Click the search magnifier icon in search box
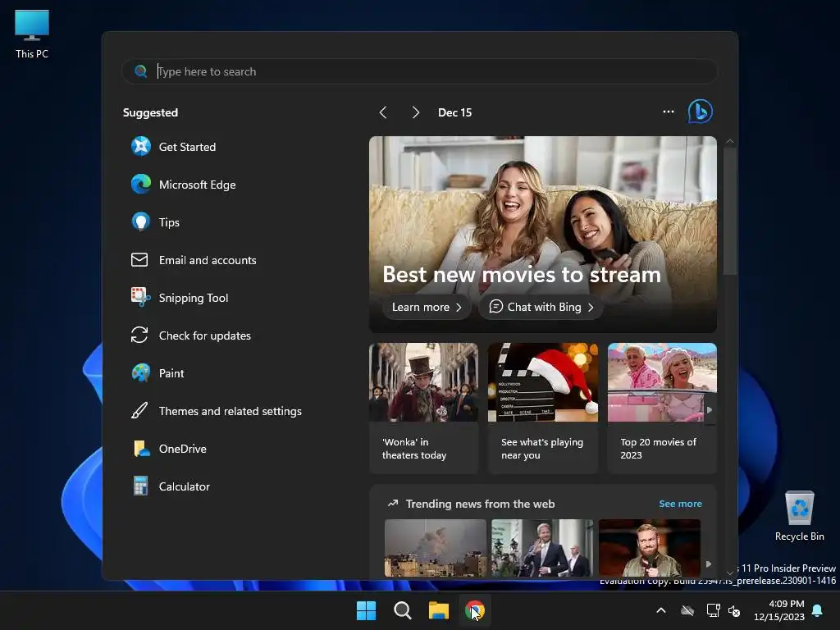Screen dimensions: 840x630 141,71
